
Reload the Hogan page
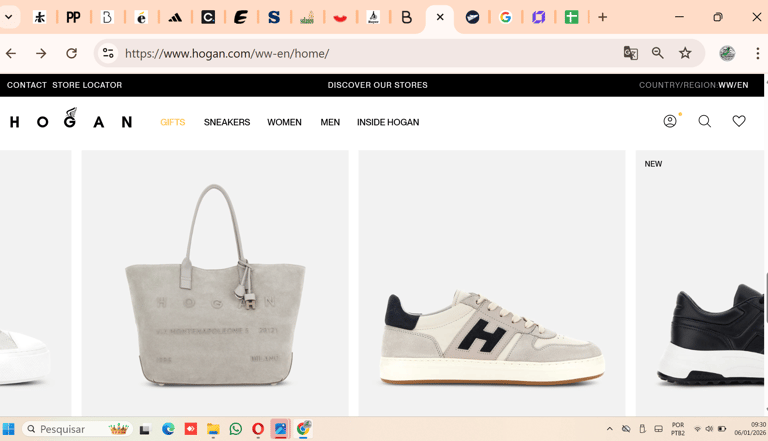click(x=72, y=53)
